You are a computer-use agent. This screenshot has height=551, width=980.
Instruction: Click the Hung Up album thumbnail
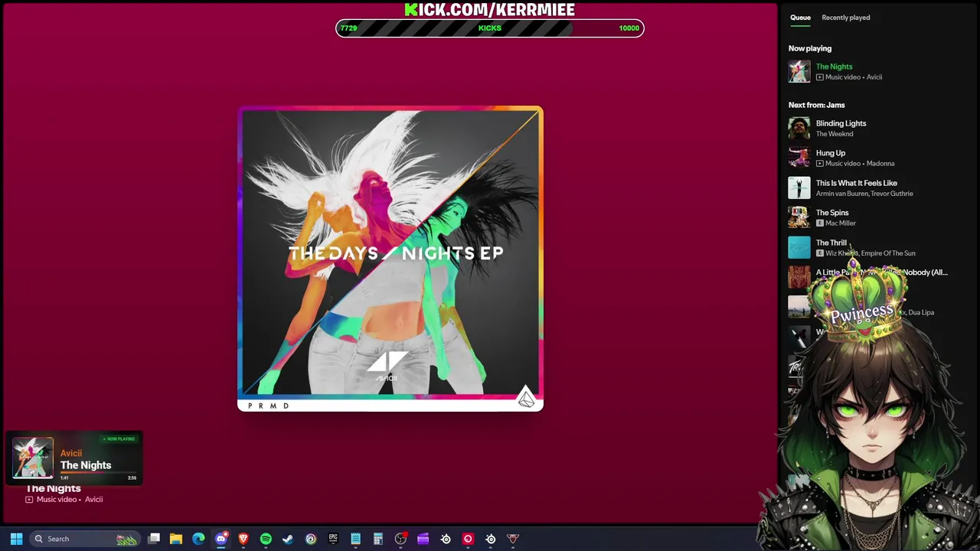pyautogui.click(x=799, y=158)
